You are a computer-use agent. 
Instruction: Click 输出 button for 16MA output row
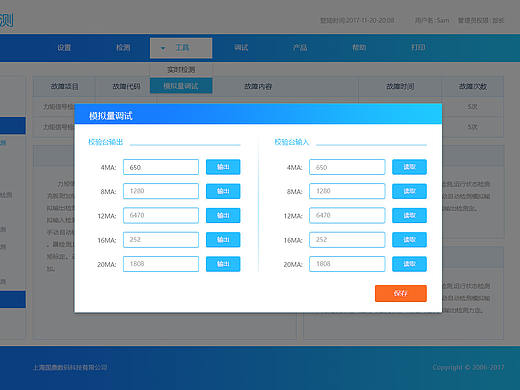coord(223,240)
